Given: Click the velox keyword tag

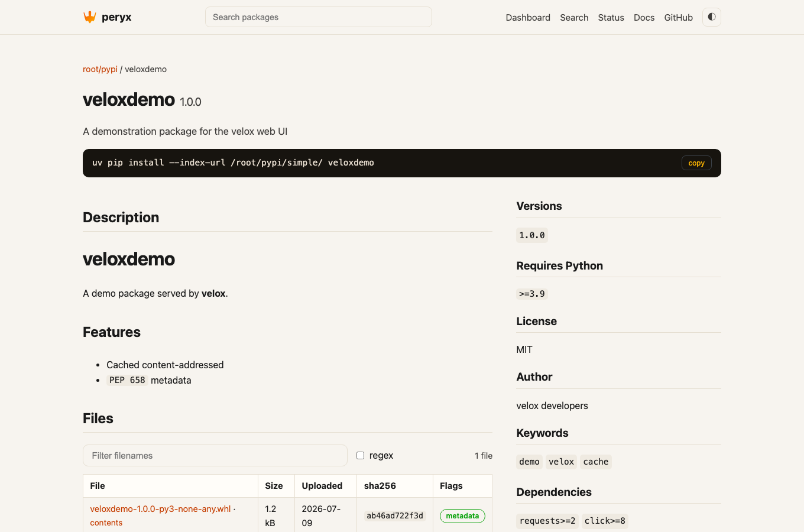Looking at the screenshot, I should coord(561,462).
